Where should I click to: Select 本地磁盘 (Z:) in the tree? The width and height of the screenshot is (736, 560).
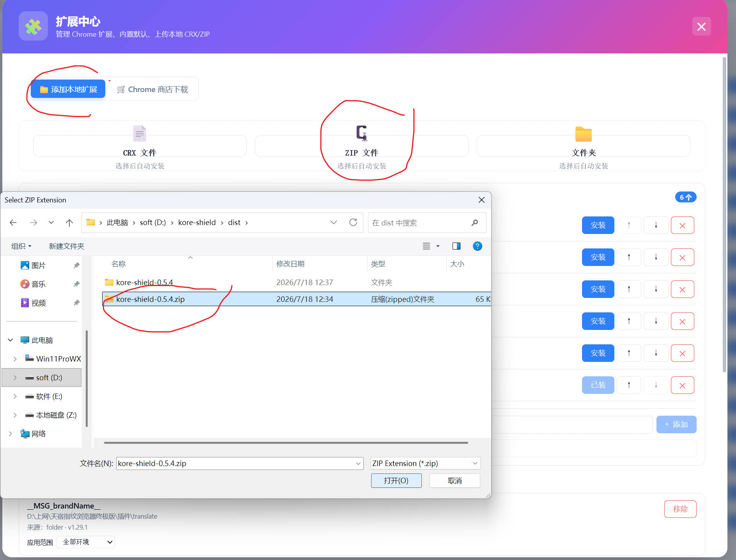click(51, 415)
